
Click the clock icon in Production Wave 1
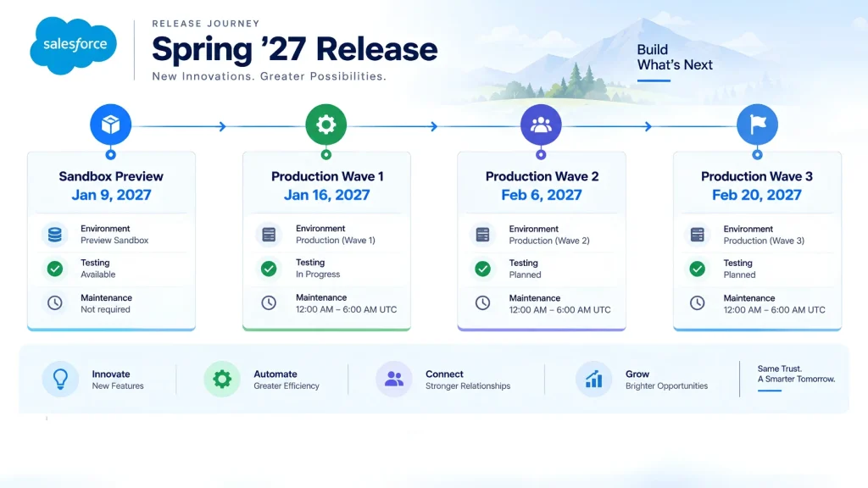[269, 302]
